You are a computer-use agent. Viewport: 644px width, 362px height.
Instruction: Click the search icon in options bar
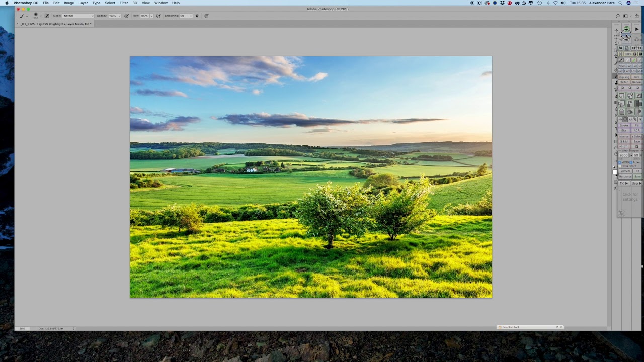(x=618, y=16)
